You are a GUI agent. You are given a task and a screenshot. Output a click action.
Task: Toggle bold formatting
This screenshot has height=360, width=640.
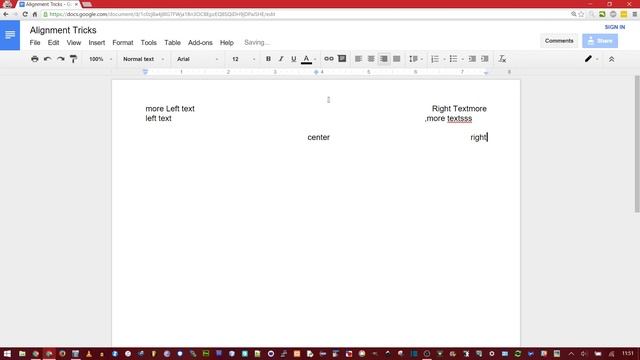268,59
